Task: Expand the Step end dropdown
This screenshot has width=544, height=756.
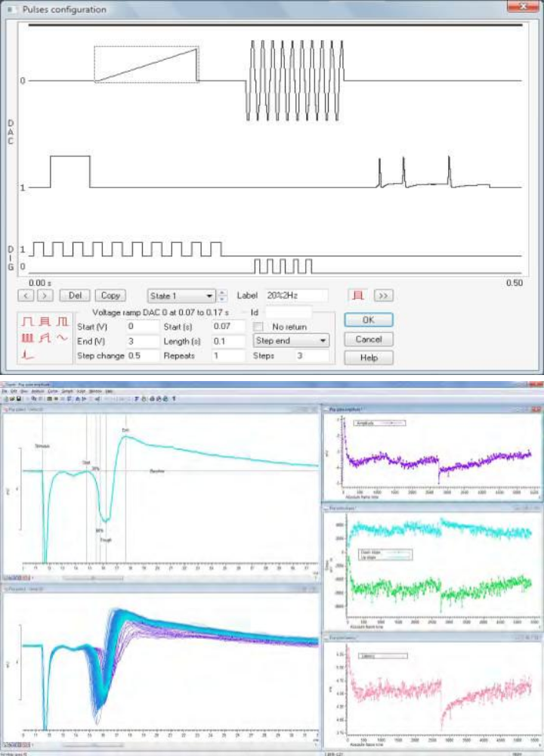Action: click(x=291, y=341)
